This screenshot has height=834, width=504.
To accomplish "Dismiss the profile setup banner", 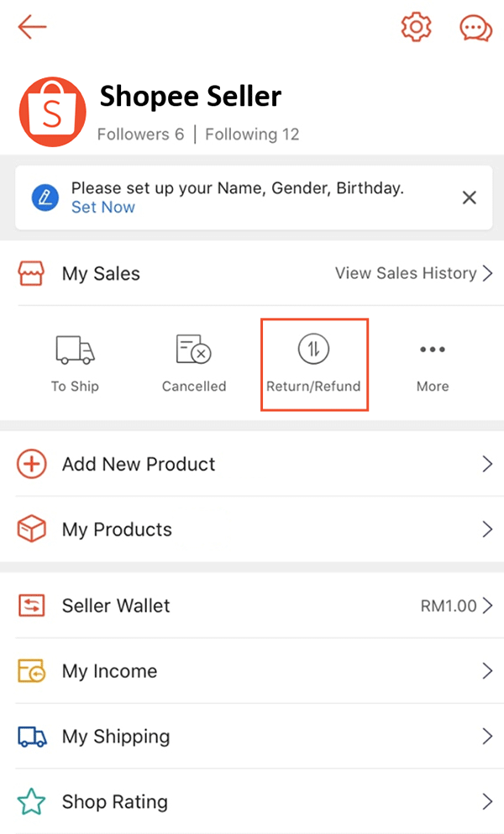I will tap(470, 198).
